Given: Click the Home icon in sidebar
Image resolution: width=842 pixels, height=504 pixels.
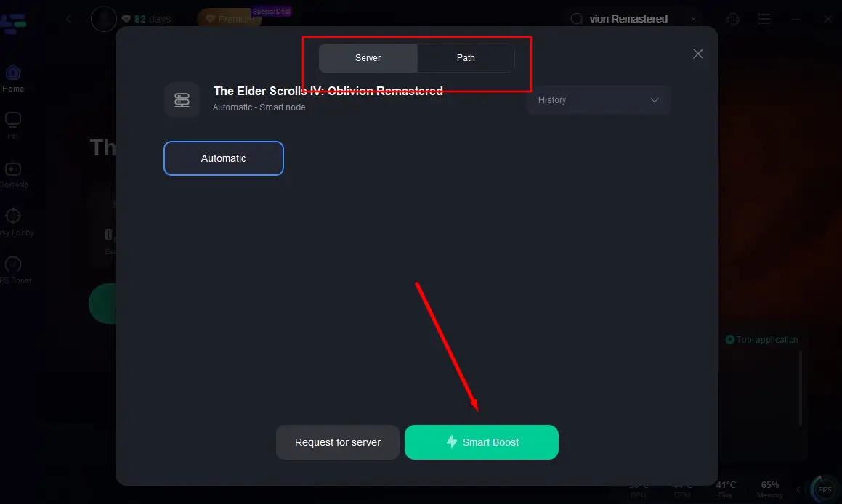Looking at the screenshot, I should (13, 73).
